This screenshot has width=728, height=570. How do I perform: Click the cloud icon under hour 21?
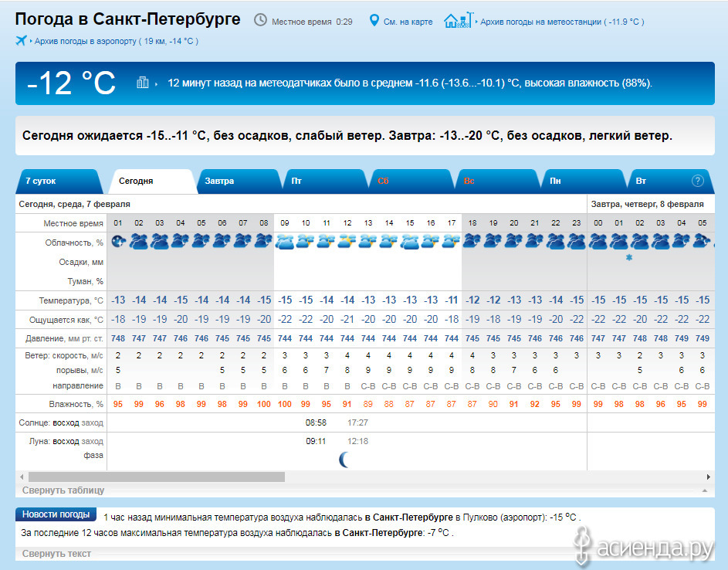[x=535, y=241]
